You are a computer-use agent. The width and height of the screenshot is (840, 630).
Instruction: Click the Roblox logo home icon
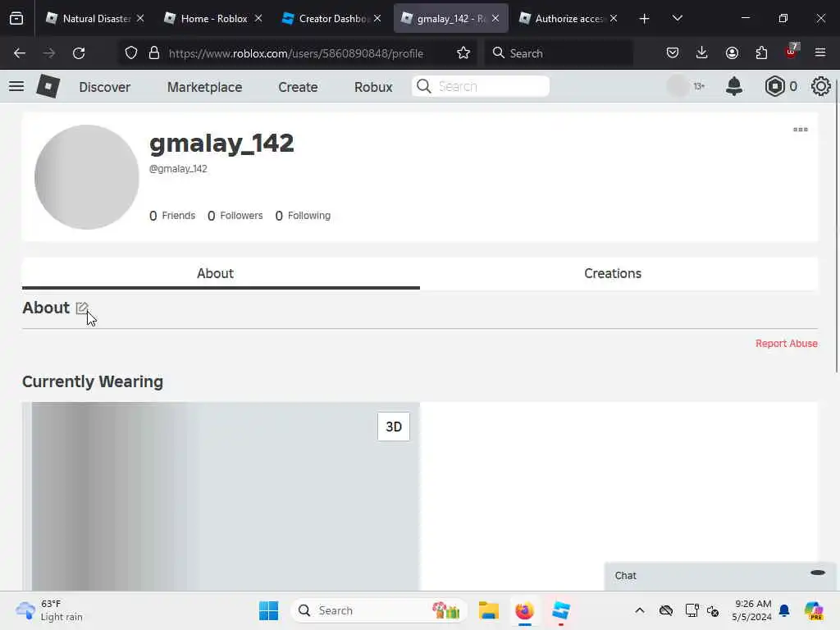[48, 86]
